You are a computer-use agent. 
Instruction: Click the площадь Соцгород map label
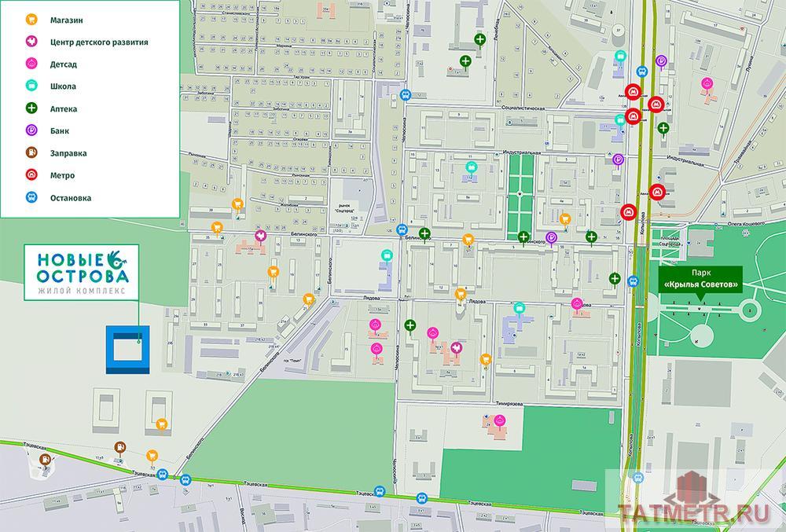pyautogui.click(x=670, y=241)
